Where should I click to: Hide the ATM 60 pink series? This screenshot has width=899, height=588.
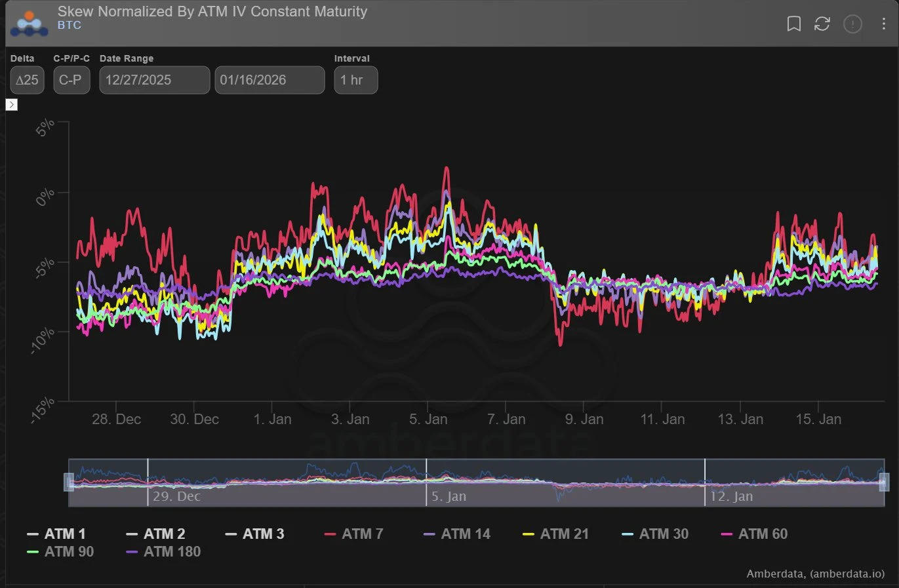coord(754,534)
